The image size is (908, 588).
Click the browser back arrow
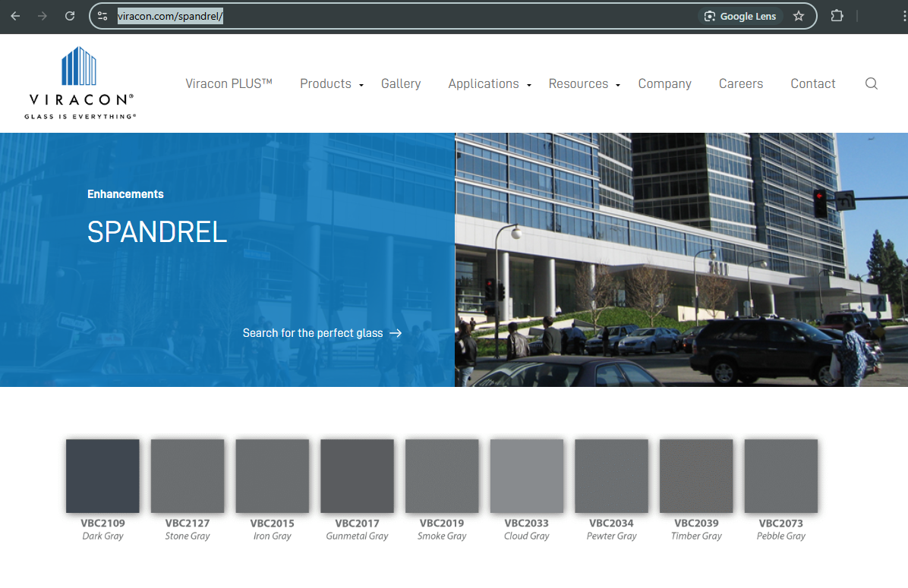(x=15, y=16)
